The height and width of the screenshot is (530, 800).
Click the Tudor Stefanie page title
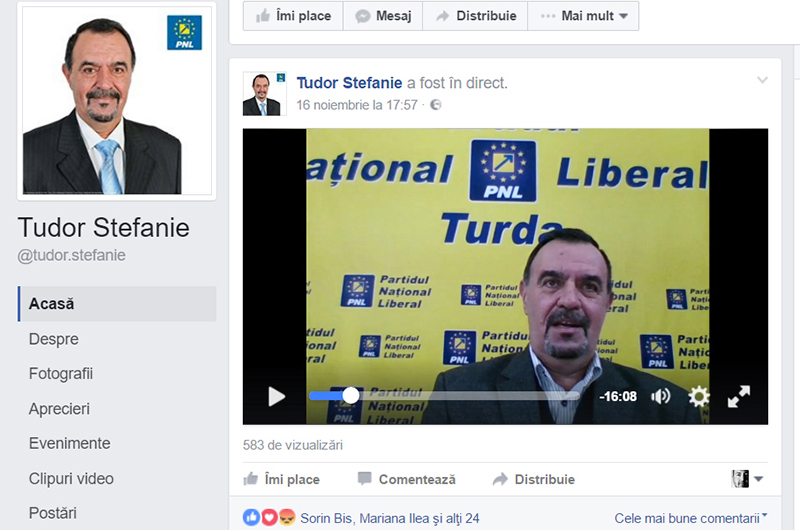coord(104,228)
